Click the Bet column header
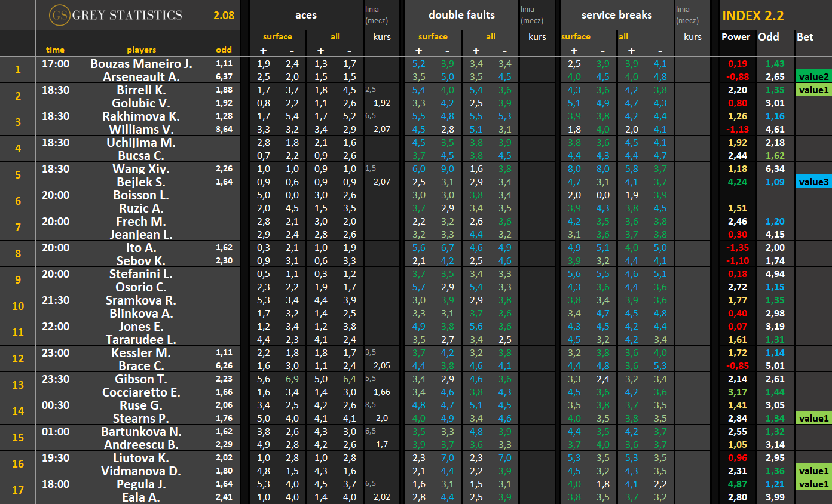 (x=805, y=37)
